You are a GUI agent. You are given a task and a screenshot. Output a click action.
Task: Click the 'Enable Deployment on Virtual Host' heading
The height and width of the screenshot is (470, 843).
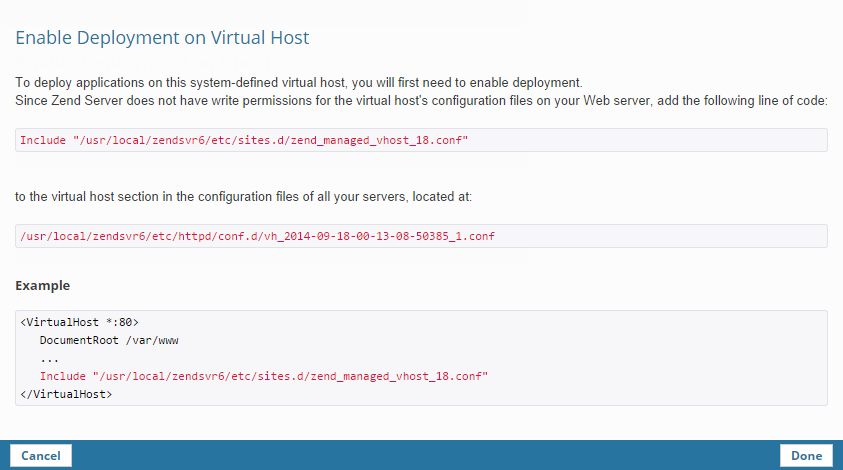tap(162, 38)
